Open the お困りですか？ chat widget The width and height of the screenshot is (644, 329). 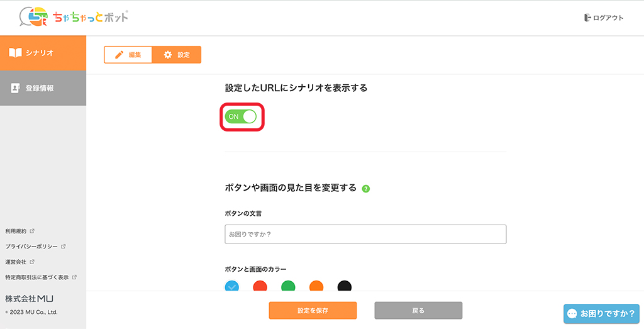coord(601,313)
